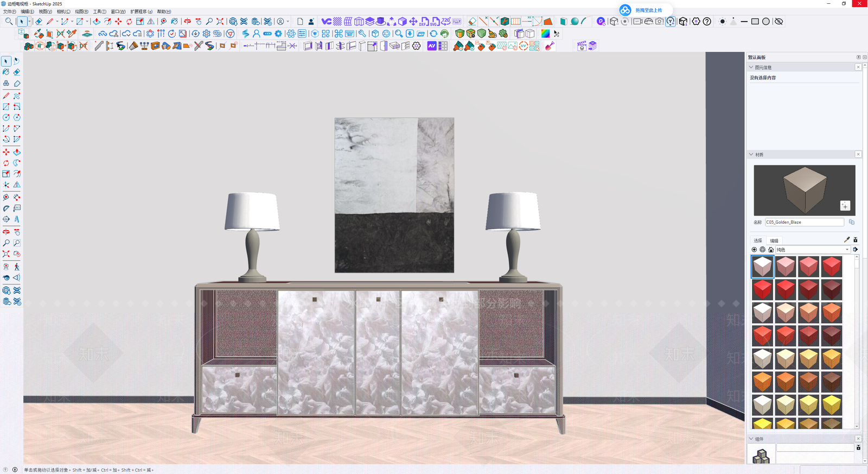Toggle the circle style icon in top toolbar

[766, 21]
